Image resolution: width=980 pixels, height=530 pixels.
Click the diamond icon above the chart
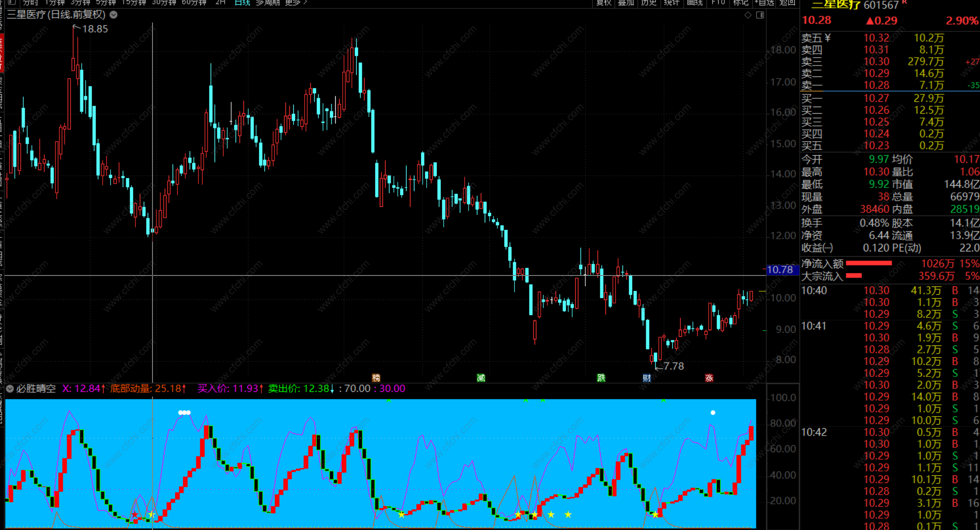point(748,15)
